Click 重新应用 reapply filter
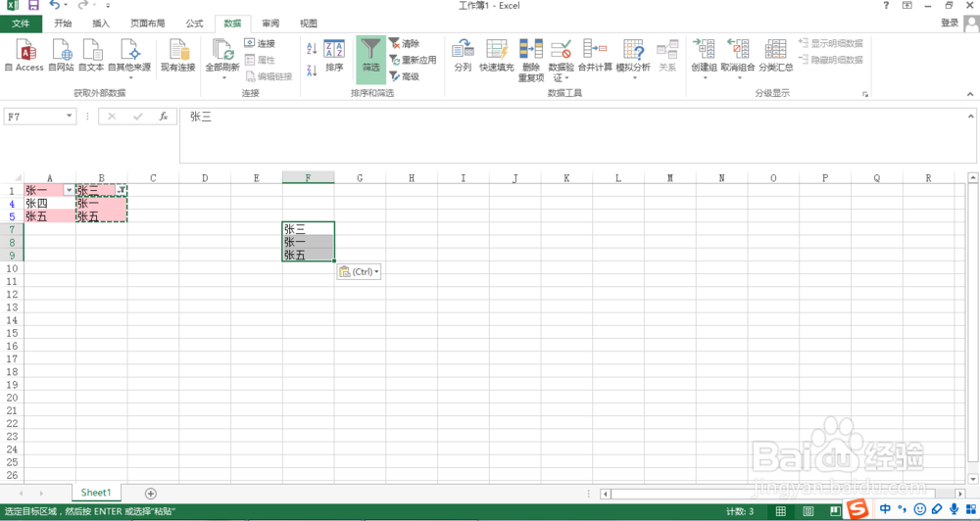 point(413,60)
